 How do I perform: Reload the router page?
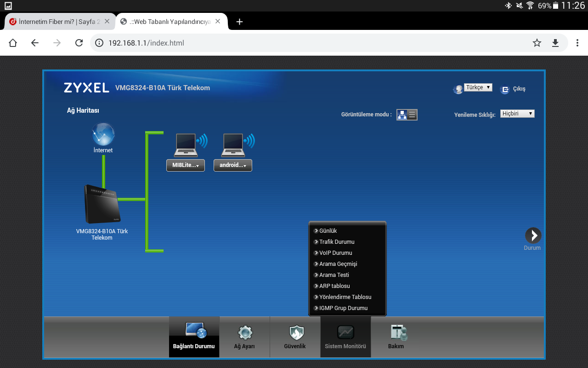(79, 43)
